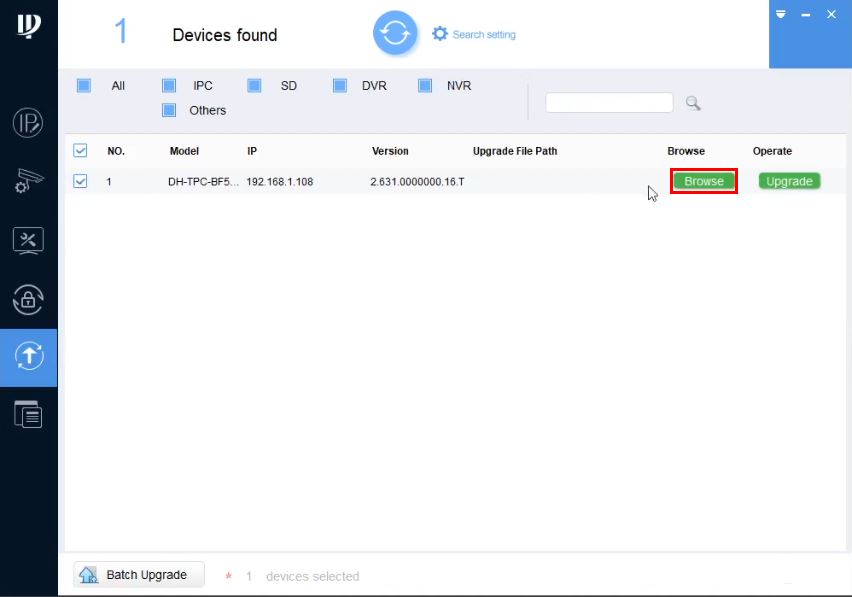Image resolution: width=852 pixels, height=597 pixels.
Task: Open the password reset lock icon
Action: point(28,299)
